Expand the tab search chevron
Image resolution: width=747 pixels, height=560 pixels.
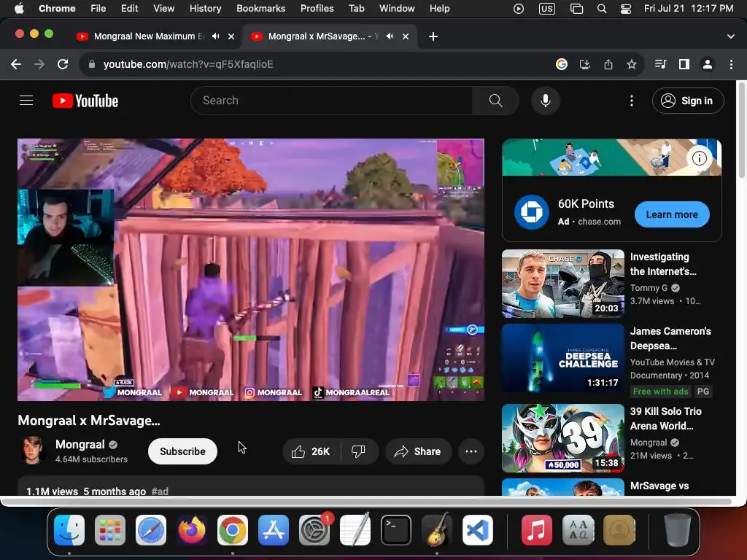click(x=730, y=36)
